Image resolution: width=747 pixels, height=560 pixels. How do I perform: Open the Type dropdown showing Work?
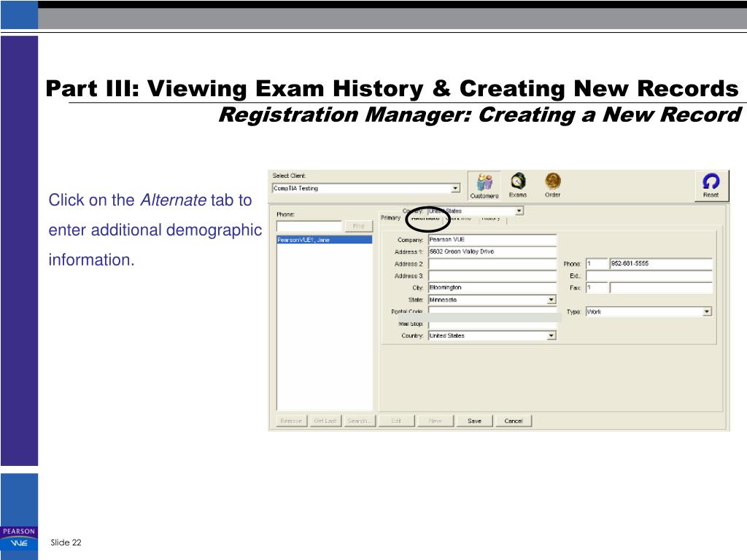[x=707, y=311]
